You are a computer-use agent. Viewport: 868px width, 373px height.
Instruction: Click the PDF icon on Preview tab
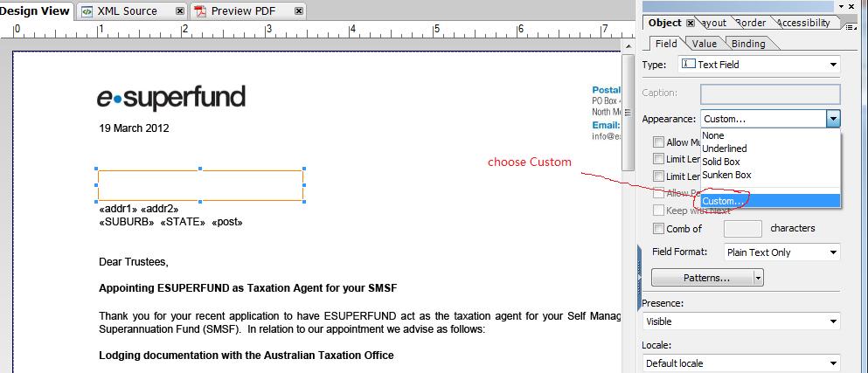199,11
